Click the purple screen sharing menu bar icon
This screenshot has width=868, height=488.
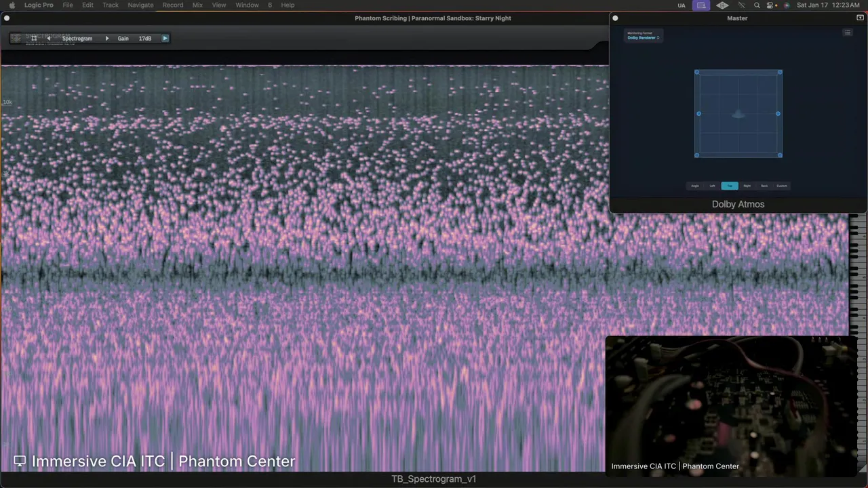(701, 5)
